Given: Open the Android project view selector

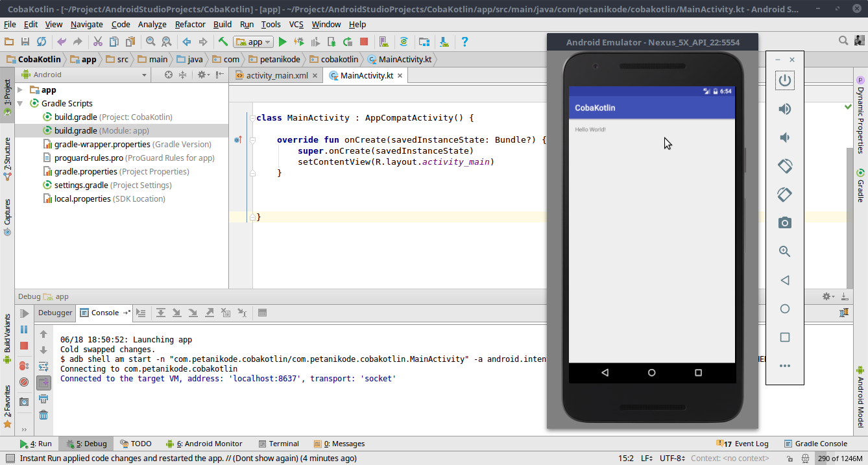Looking at the screenshot, I should [83, 75].
